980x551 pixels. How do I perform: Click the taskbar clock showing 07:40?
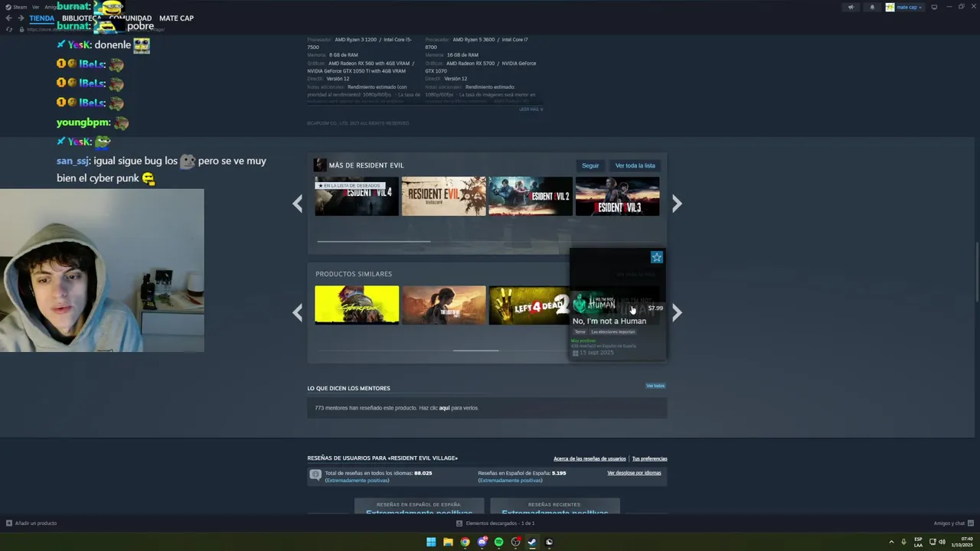coord(962,542)
